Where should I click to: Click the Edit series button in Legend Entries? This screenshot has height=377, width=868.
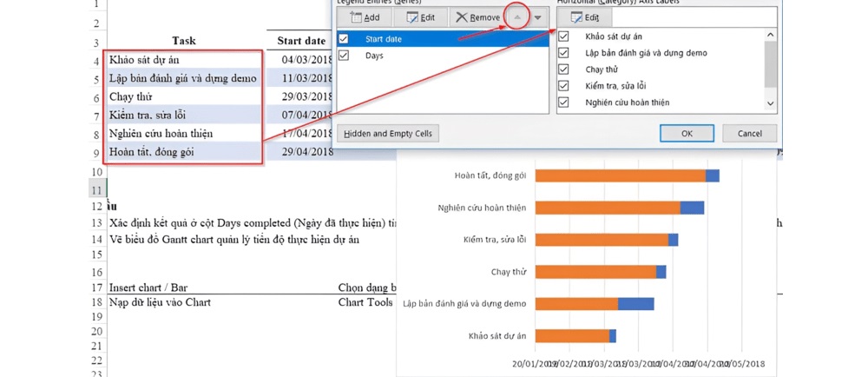point(421,17)
